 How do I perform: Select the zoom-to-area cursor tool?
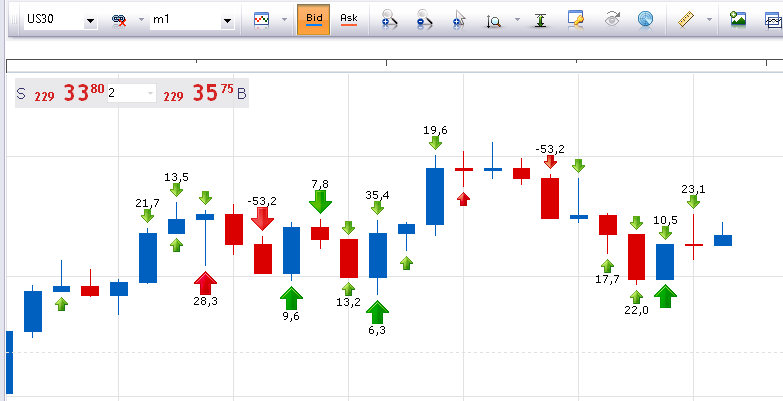[x=458, y=19]
